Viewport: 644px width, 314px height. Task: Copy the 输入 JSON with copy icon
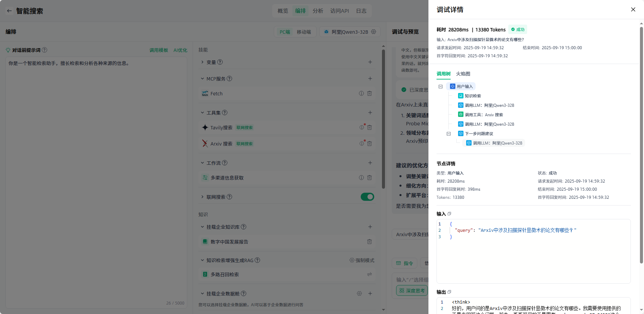click(x=449, y=214)
